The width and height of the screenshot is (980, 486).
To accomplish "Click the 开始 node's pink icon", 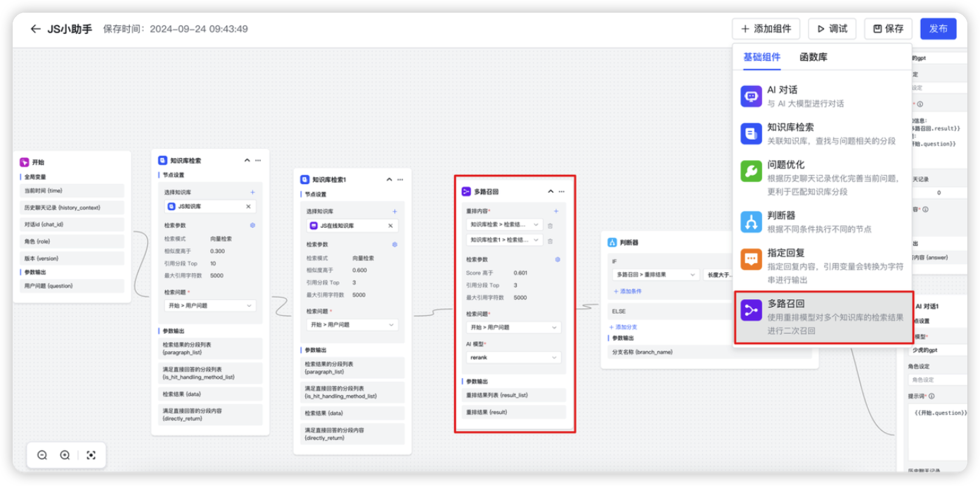I will pyautogui.click(x=24, y=162).
